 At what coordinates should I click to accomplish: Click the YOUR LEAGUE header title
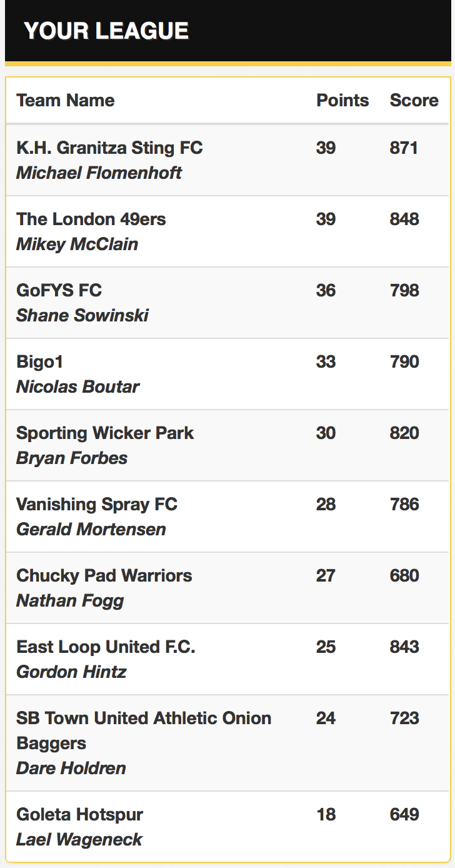coord(106,31)
